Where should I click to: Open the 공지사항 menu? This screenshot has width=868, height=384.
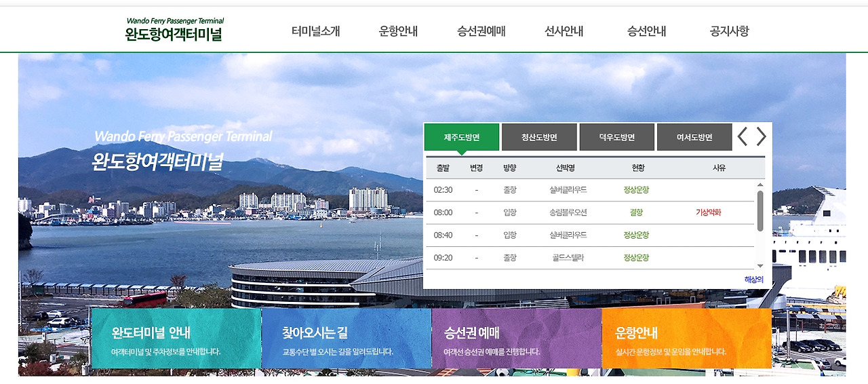(730, 31)
